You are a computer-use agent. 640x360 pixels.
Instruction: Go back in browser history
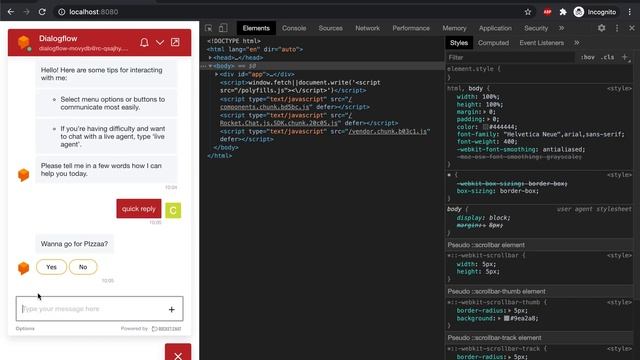coord(11,12)
